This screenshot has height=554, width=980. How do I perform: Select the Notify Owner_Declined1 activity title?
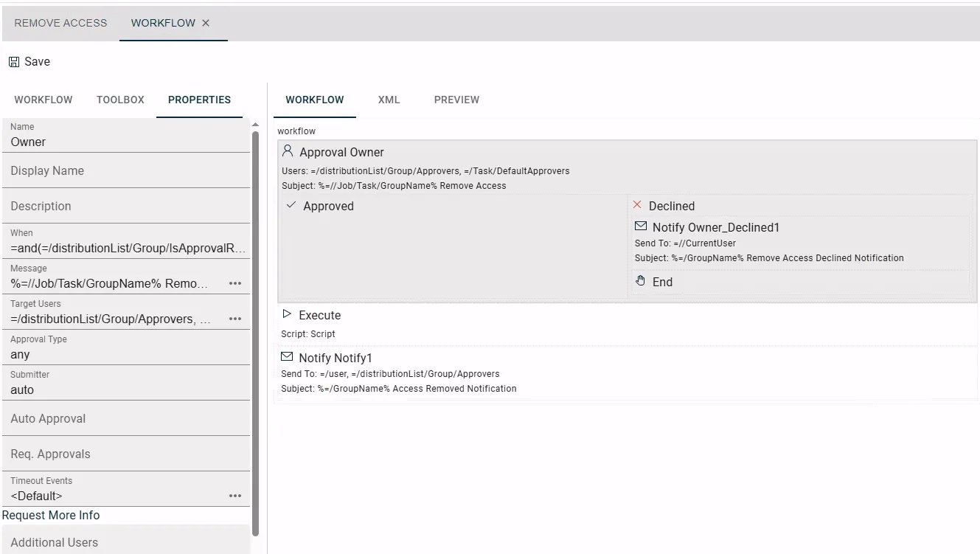click(x=716, y=227)
